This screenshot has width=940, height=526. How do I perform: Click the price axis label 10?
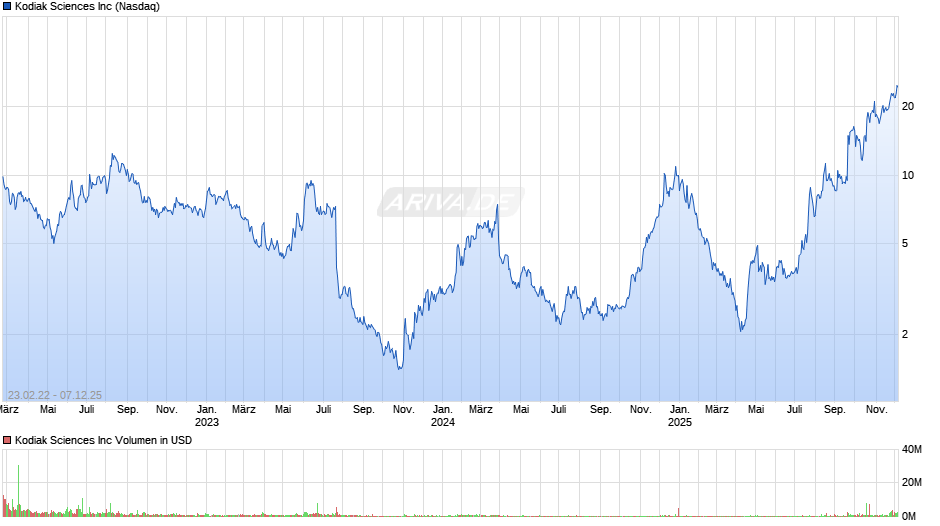pos(908,175)
